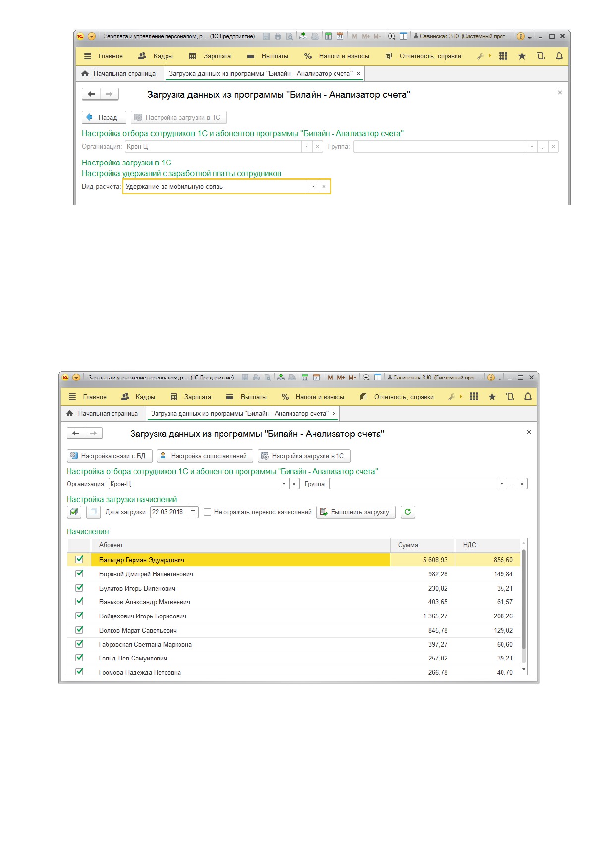Click Настройка загрузки в 1С in lower window
This screenshot has height=868, width=614.
tap(304, 456)
